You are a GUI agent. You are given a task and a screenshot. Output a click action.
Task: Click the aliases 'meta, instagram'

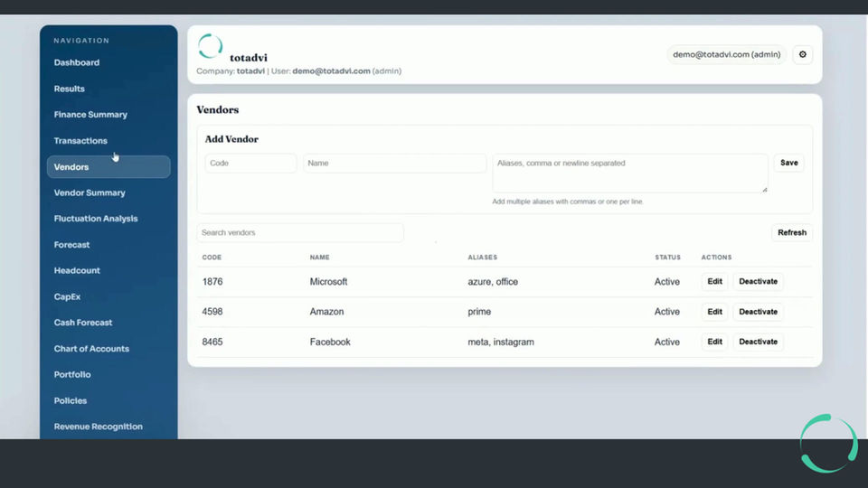(501, 342)
